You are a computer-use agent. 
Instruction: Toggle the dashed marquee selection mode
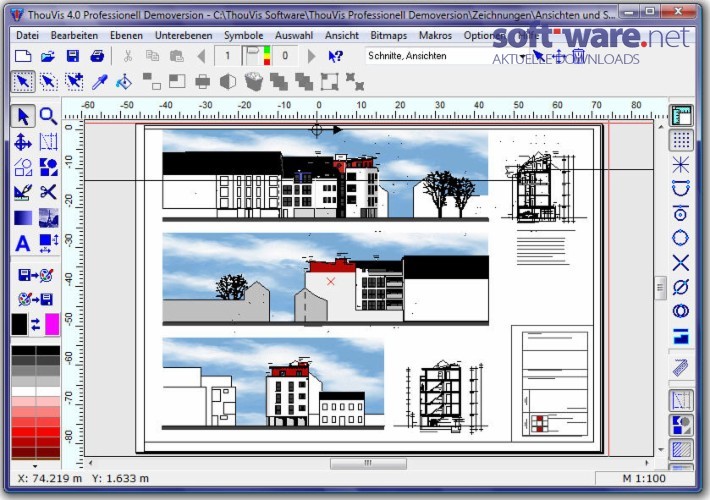(x=48, y=82)
